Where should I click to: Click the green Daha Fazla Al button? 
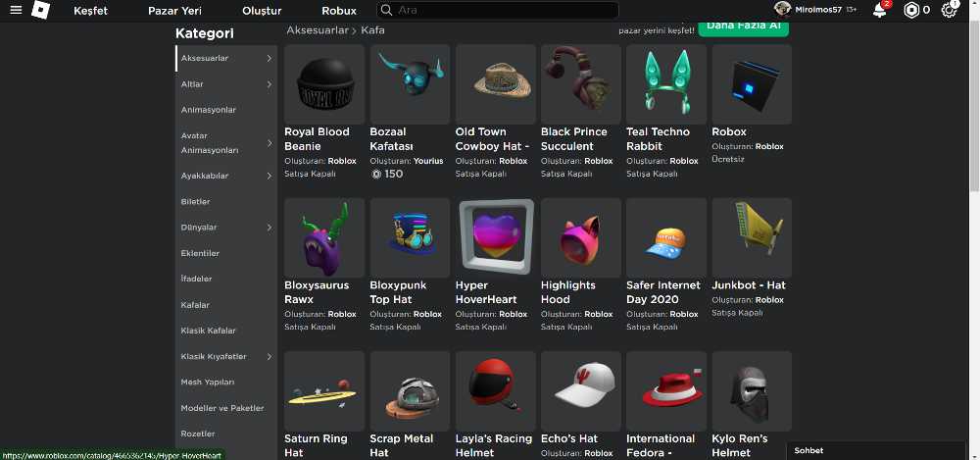click(x=743, y=26)
